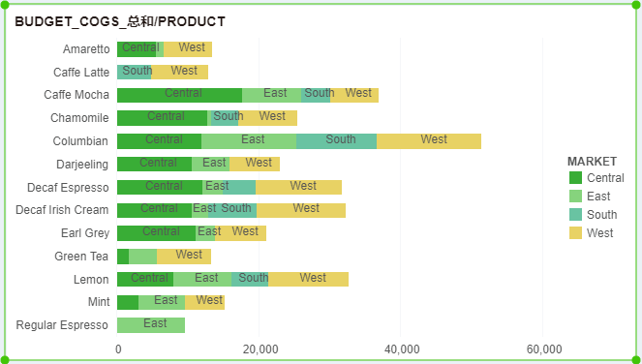Click the Regular Espresso East bar
The image size is (642, 364).
pos(151,325)
